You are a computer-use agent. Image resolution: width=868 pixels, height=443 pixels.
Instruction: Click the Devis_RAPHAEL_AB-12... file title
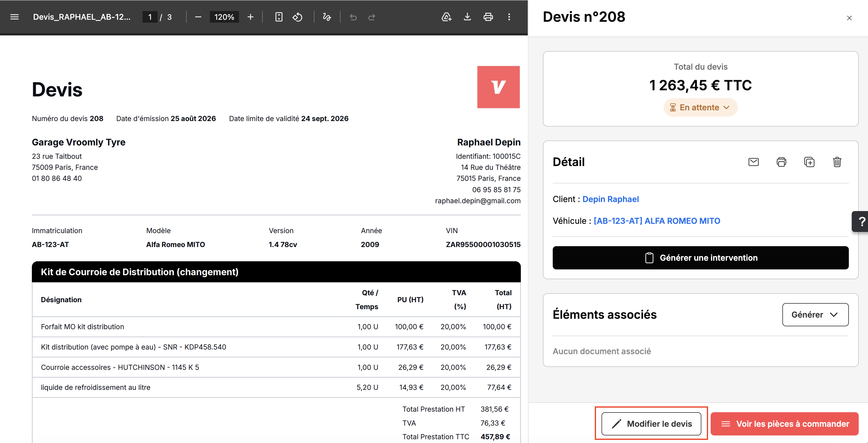pyautogui.click(x=82, y=17)
